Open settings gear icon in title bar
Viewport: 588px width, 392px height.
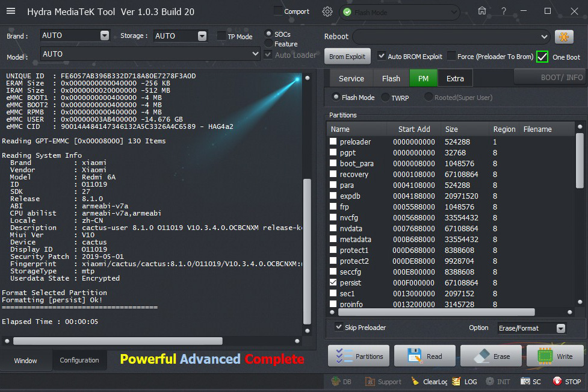click(x=327, y=11)
